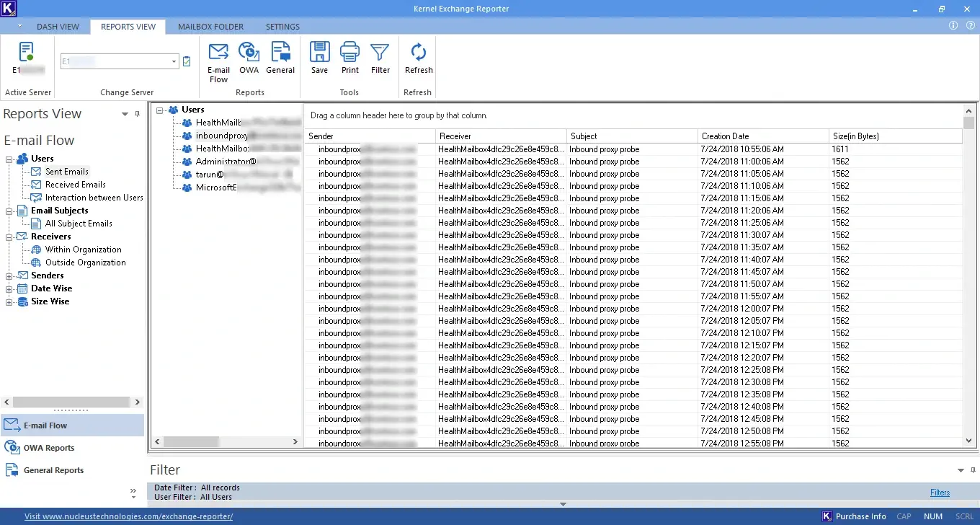Print the report

point(350,58)
